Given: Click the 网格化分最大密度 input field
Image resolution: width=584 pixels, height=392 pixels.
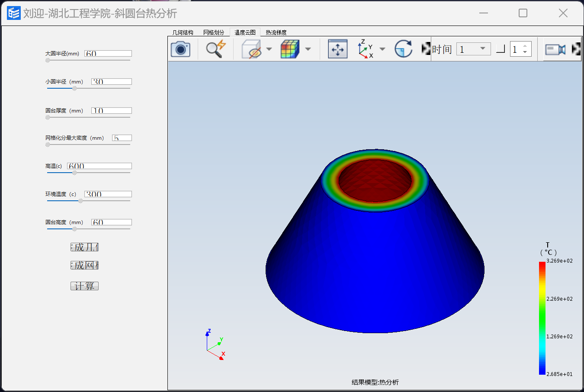Looking at the screenshot, I should click(x=122, y=138).
